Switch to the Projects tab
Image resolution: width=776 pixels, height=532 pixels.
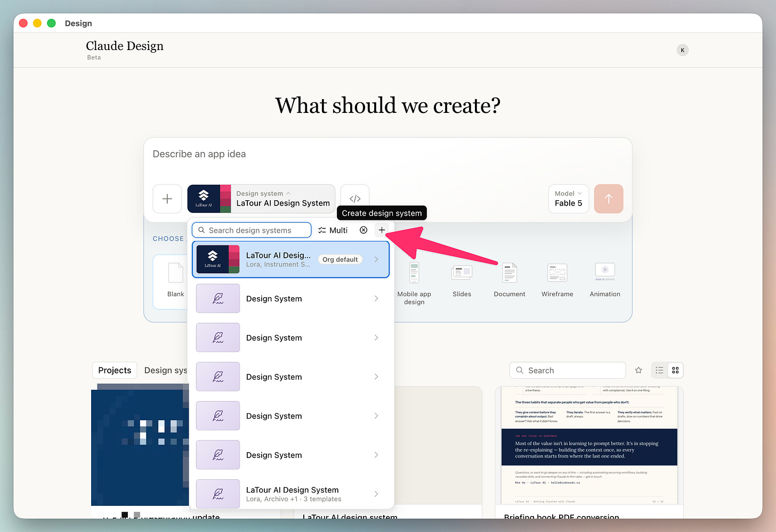click(x=115, y=370)
